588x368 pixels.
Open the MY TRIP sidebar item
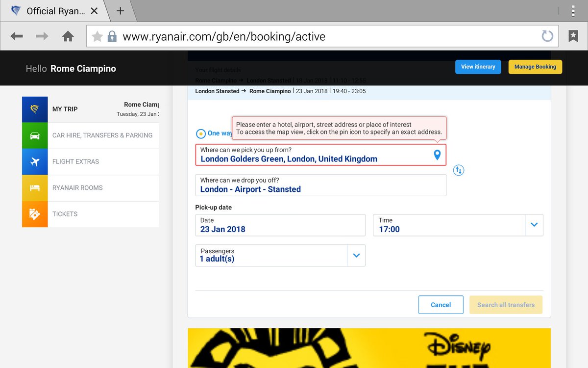[x=91, y=109]
